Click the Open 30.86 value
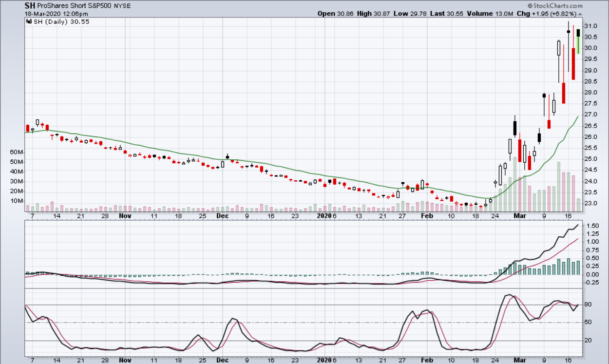The width and height of the screenshot is (609, 364). point(336,14)
